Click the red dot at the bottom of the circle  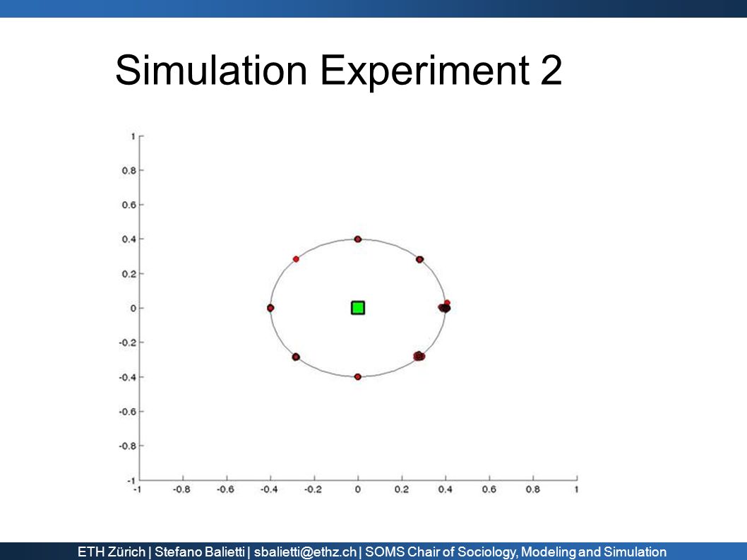[358, 377]
